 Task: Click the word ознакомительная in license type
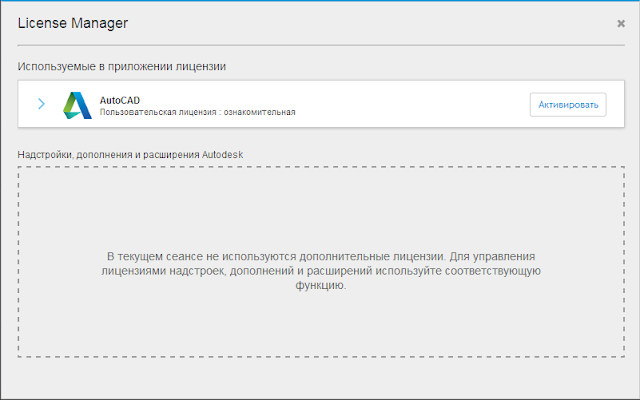(x=258, y=112)
